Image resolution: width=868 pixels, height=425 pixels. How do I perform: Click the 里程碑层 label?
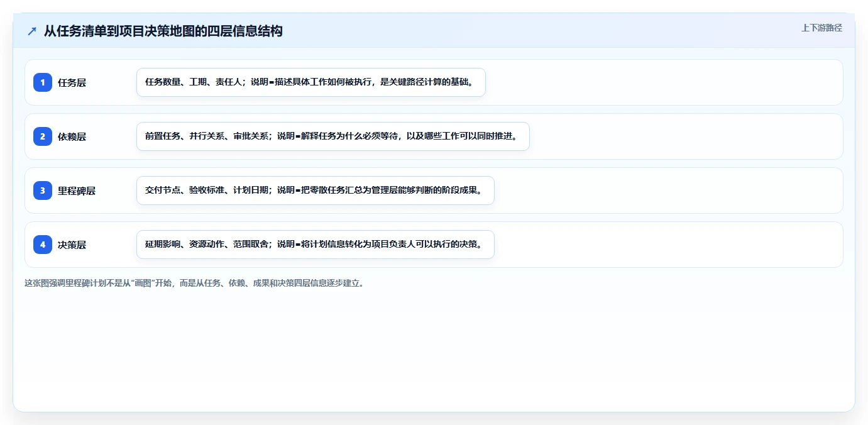(x=77, y=190)
